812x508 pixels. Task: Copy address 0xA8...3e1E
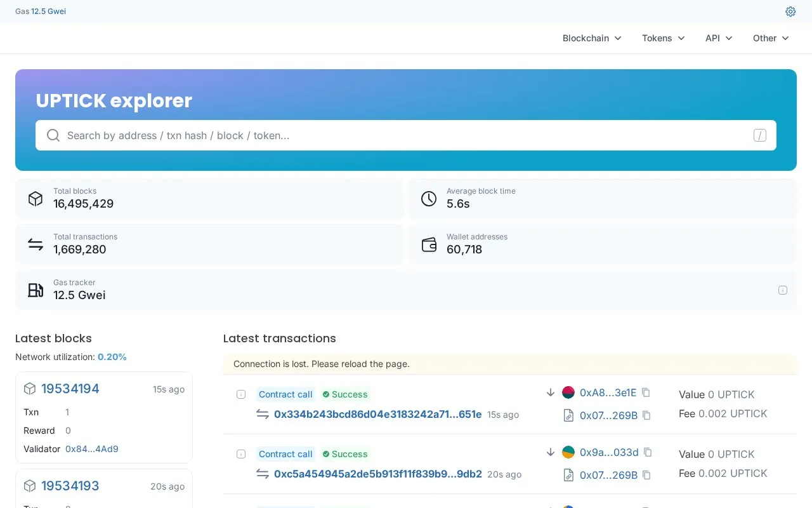click(646, 392)
